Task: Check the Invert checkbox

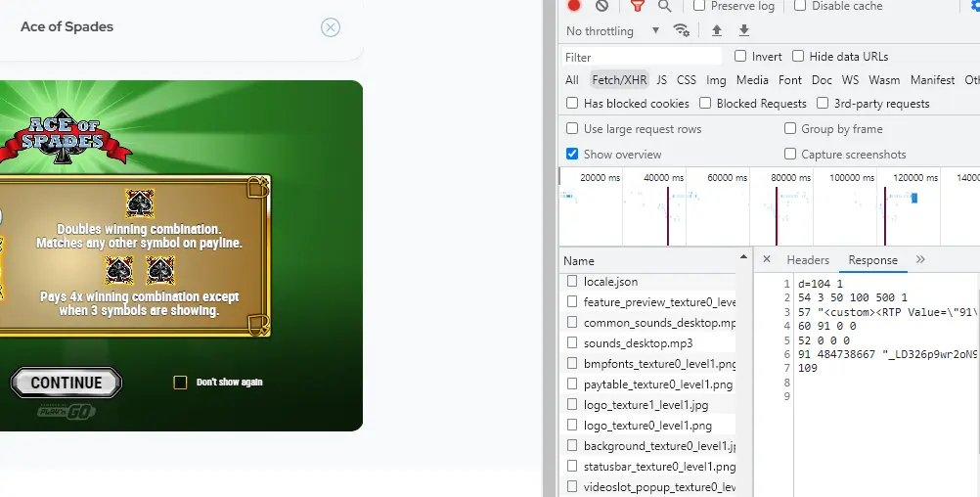Action: pyautogui.click(x=740, y=57)
